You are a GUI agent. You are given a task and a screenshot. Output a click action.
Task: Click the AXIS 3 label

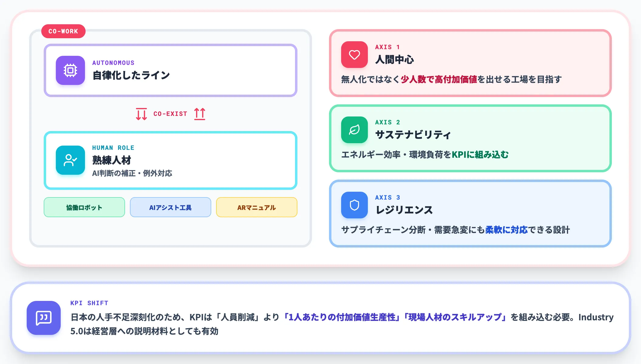[x=388, y=197]
